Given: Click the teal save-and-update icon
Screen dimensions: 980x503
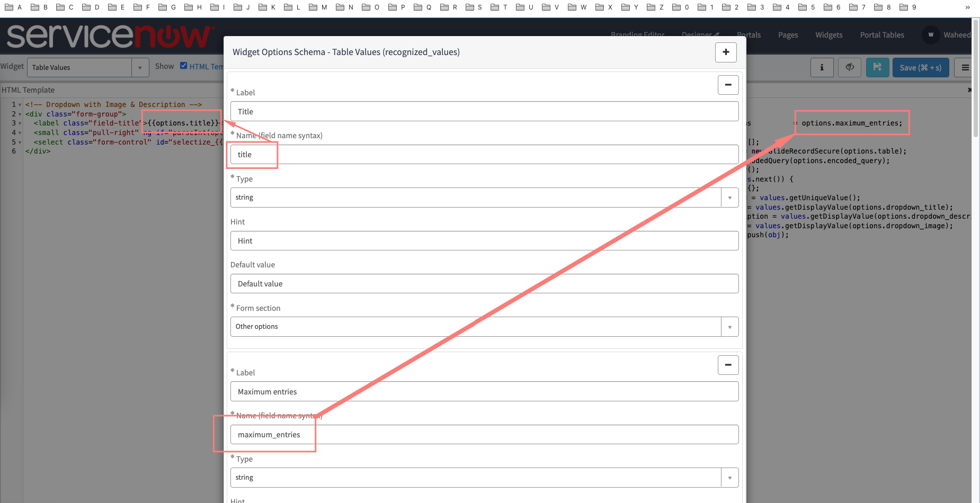Looking at the screenshot, I should tap(877, 67).
